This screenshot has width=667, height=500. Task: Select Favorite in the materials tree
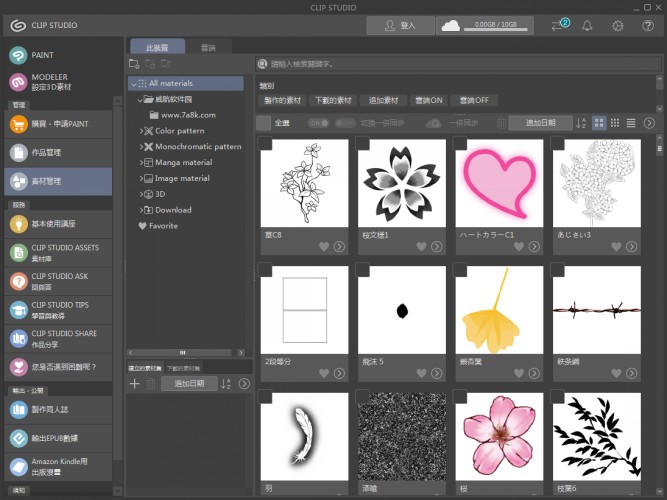point(158,226)
